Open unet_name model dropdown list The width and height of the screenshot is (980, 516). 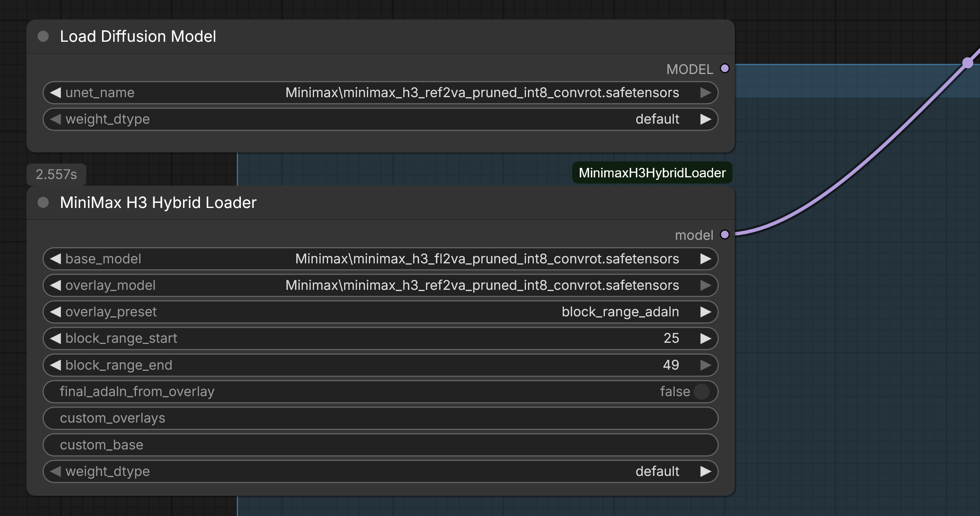click(381, 93)
